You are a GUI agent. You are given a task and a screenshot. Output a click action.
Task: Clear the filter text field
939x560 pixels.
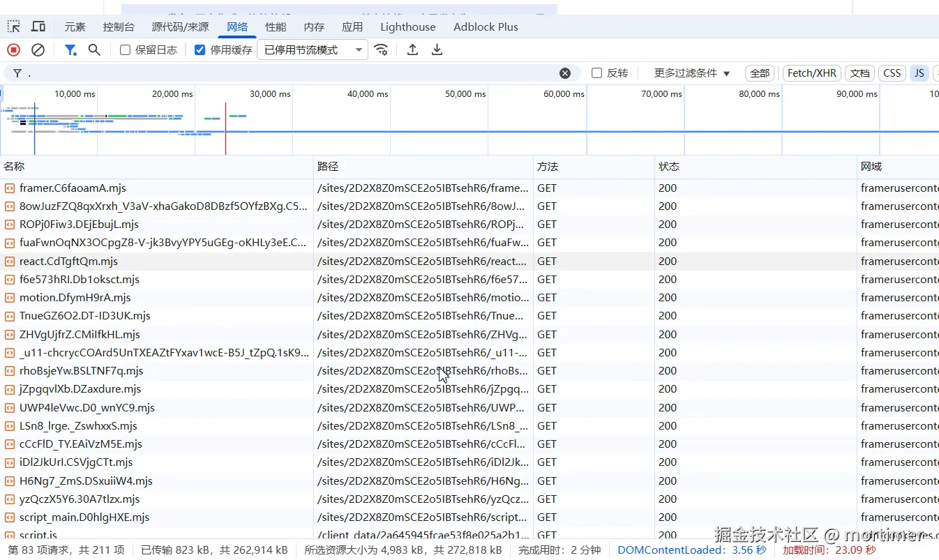click(x=565, y=73)
